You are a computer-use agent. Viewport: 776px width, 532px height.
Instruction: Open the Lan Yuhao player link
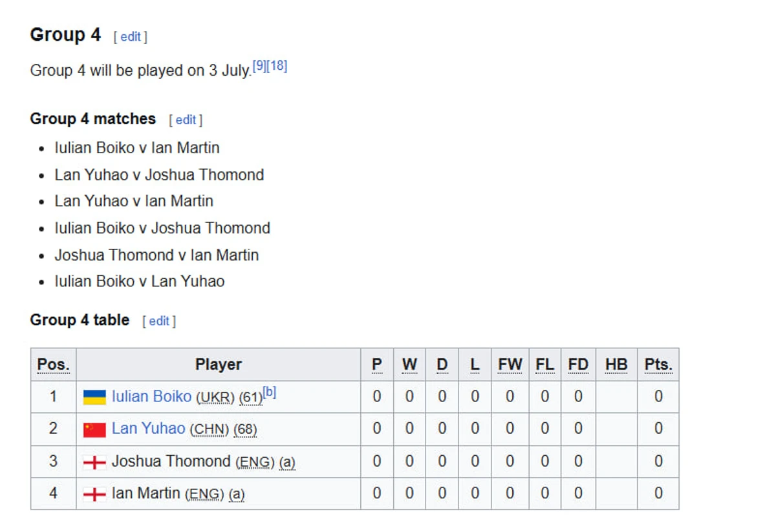coord(148,429)
